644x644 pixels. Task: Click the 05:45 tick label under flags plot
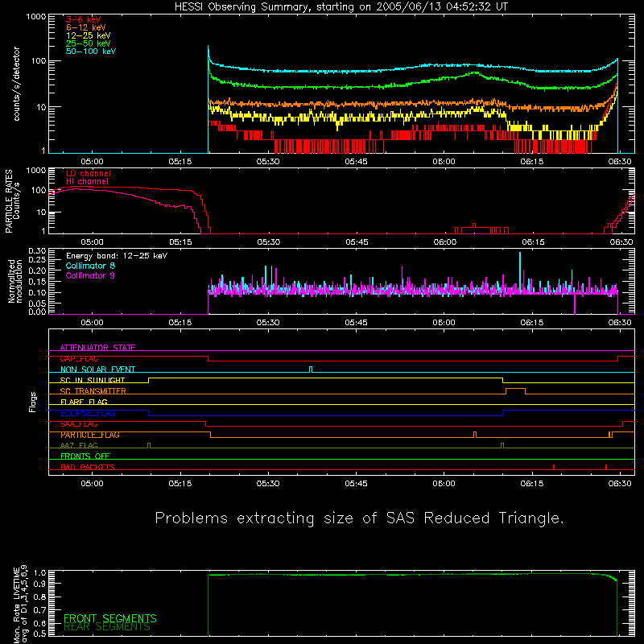[x=356, y=484]
